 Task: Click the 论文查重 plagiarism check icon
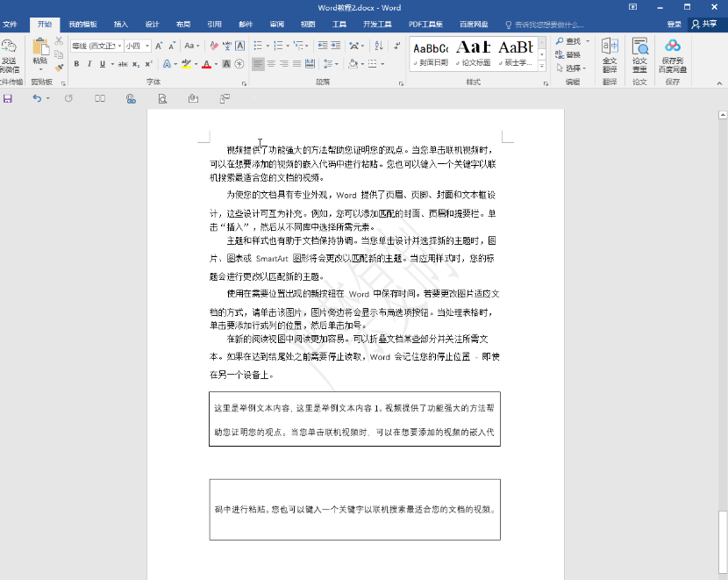640,54
